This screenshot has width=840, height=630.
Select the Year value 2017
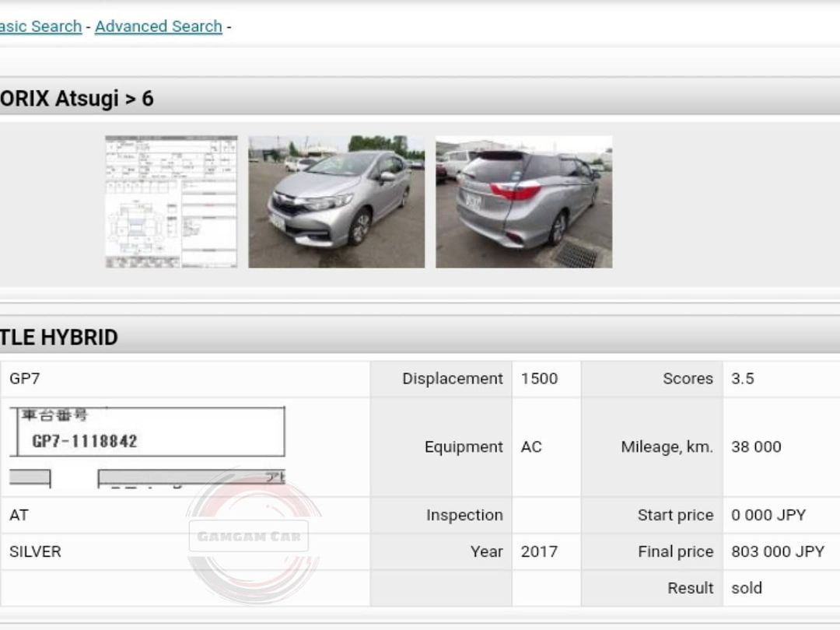tap(540, 551)
